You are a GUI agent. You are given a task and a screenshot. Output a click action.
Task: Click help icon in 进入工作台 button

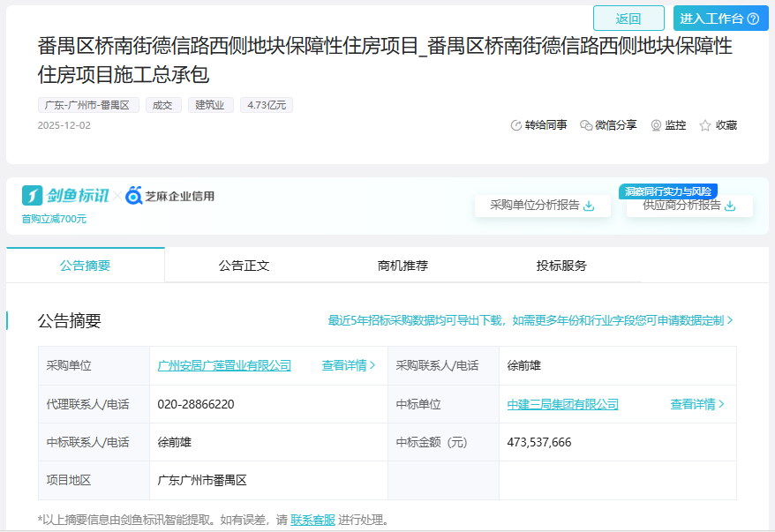point(753,19)
